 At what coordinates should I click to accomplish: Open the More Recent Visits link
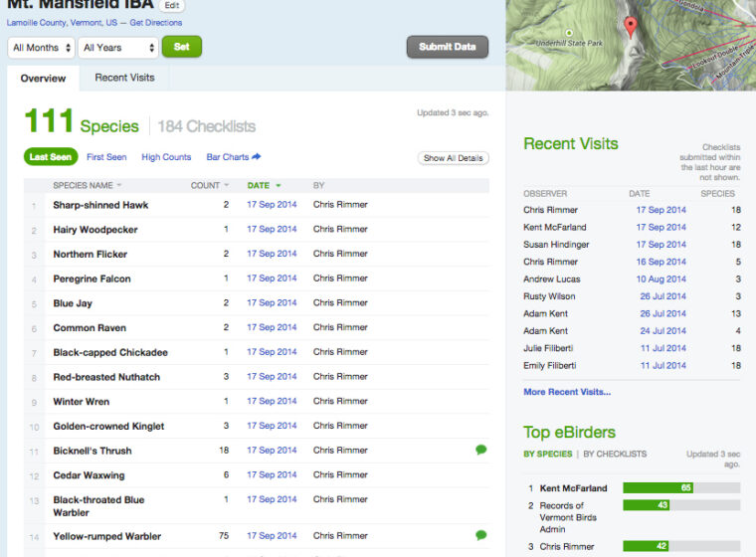point(567,392)
